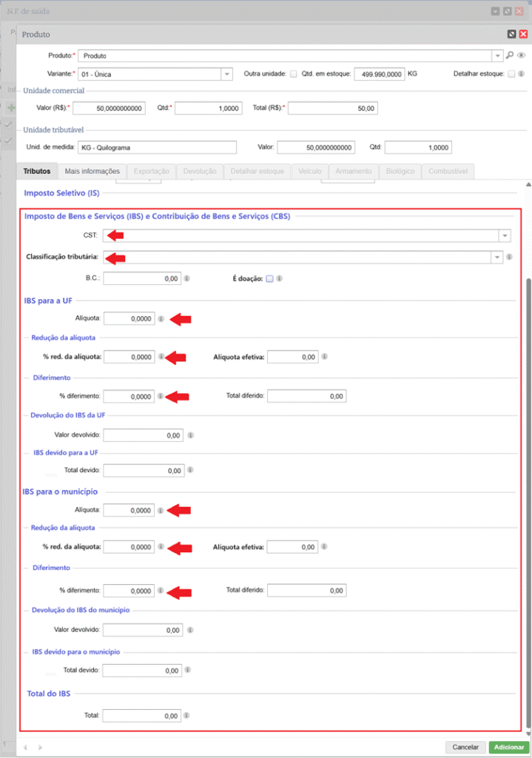Open the CST dropdown list
Image resolution: width=532 pixels, height=758 pixels.
tap(505, 235)
